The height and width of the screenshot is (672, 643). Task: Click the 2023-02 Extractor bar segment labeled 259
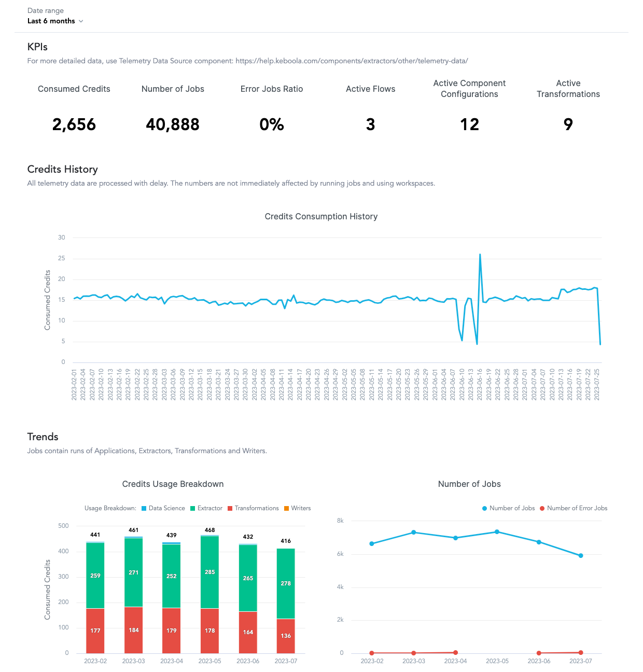(95, 576)
